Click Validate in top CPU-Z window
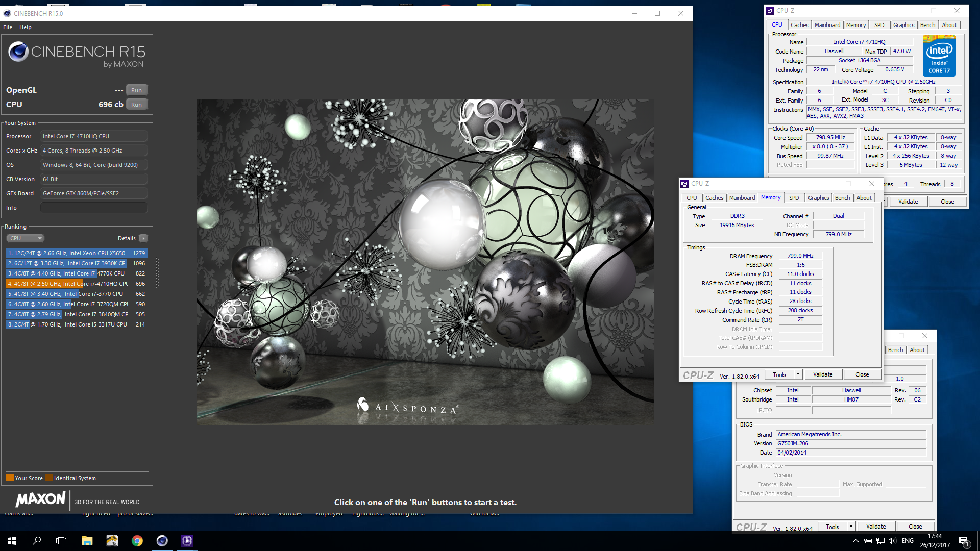The image size is (980, 551). pyautogui.click(x=908, y=202)
